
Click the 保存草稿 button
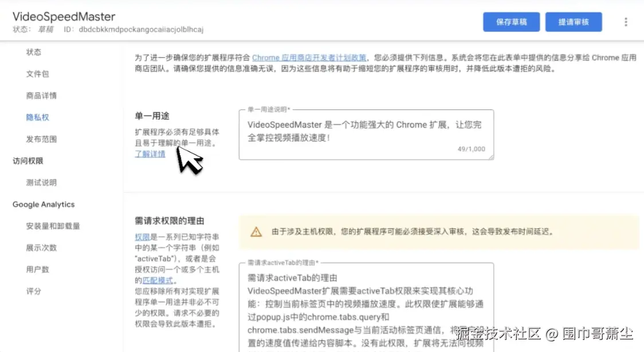click(511, 21)
